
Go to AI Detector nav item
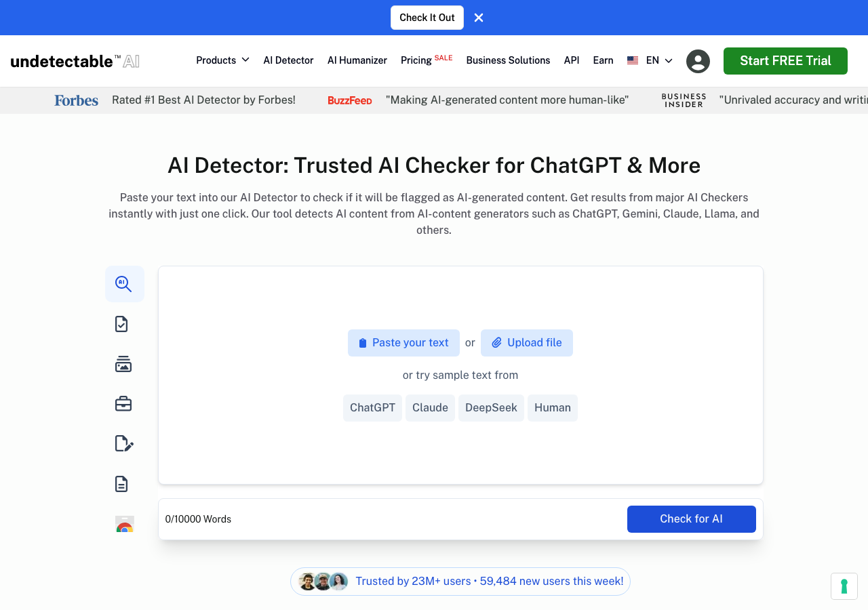pyautogui.click(x=288, y=60)
